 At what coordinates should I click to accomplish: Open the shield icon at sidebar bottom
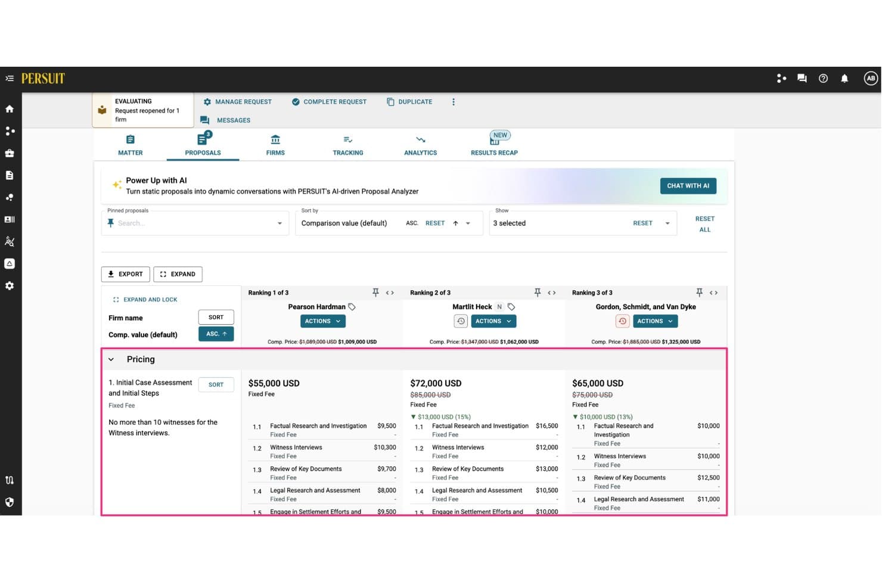10,502
